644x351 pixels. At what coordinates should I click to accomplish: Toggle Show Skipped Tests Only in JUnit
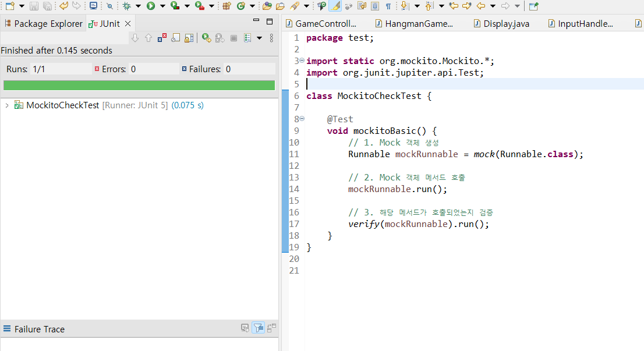click(x=175, y=38)
